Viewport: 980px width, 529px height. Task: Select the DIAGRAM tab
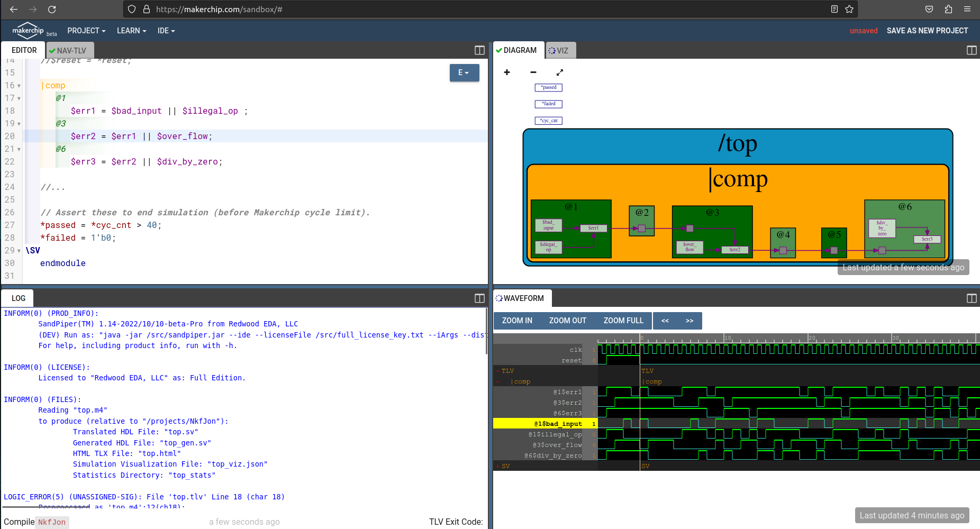click(519, 50)
